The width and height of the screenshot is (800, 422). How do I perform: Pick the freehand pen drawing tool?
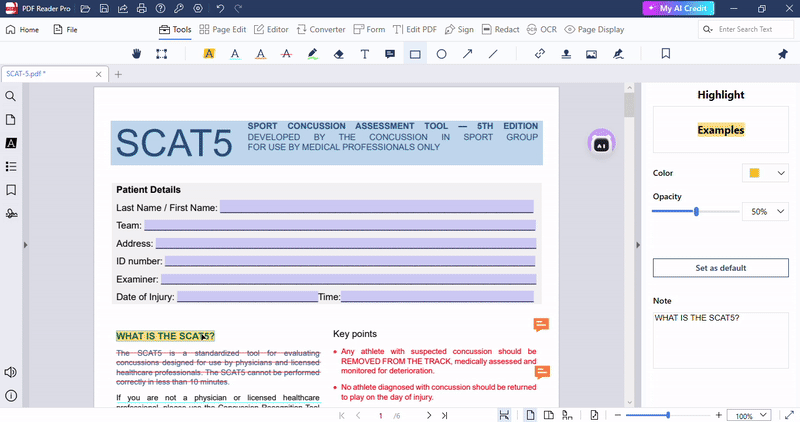(313, 54)
